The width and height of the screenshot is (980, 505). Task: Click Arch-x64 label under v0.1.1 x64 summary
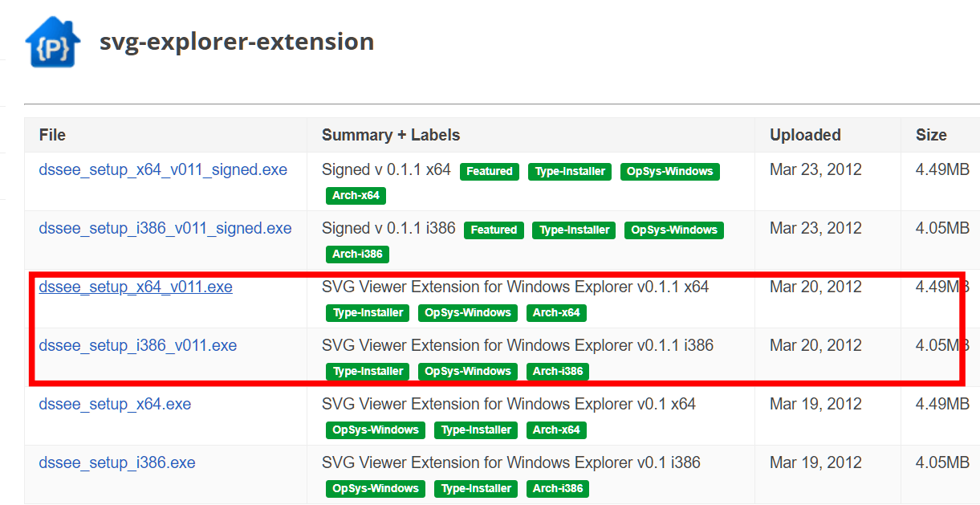556,313
